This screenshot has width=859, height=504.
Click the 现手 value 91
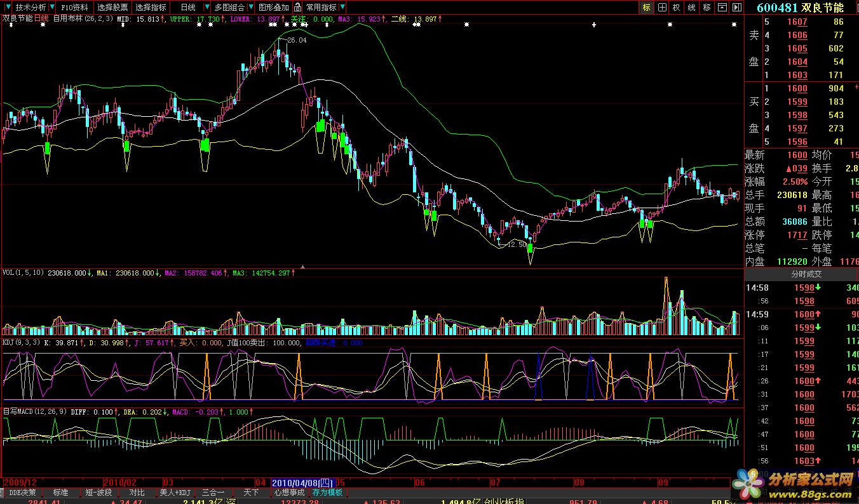coord(802,209)
